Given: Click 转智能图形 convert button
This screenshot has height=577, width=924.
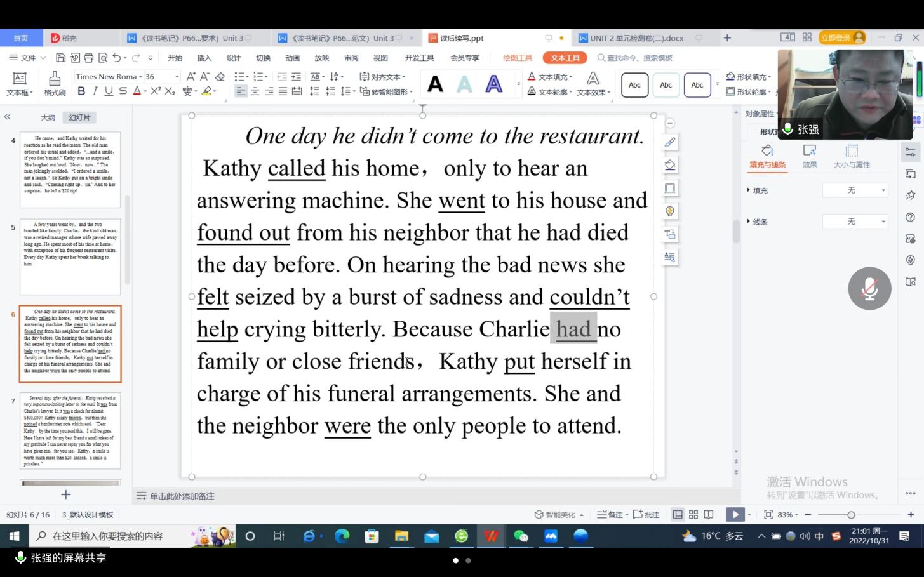Looking at the screenshot, I should [385, 91].
